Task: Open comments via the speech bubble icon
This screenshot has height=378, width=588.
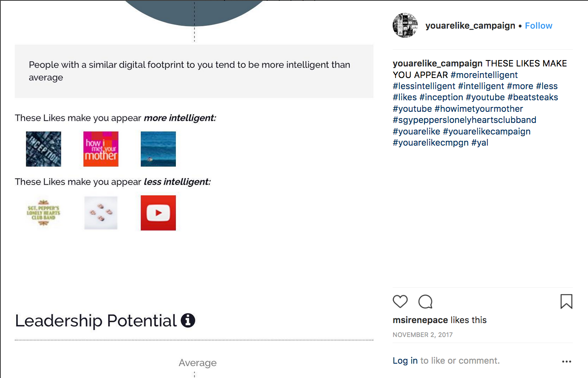Action: click(x=425, y=302)
